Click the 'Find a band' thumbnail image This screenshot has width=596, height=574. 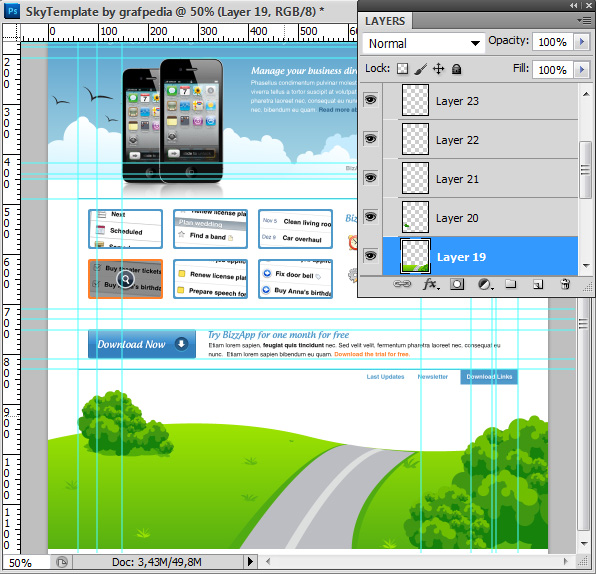210,229
